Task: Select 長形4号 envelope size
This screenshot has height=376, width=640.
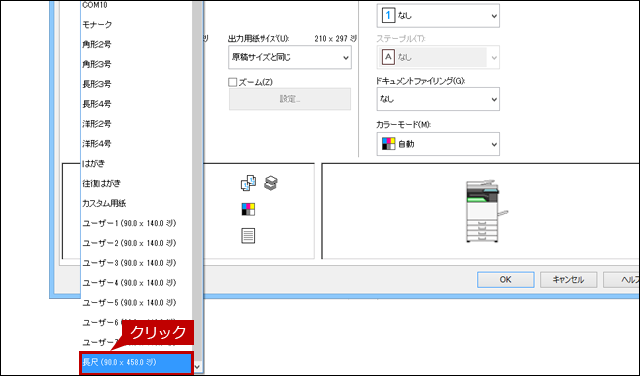Action: (x=136, y=104)
